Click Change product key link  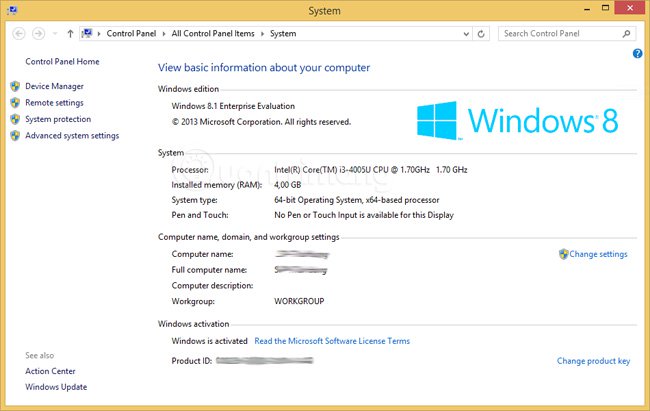pyautogui.click(x=593, y=361)
